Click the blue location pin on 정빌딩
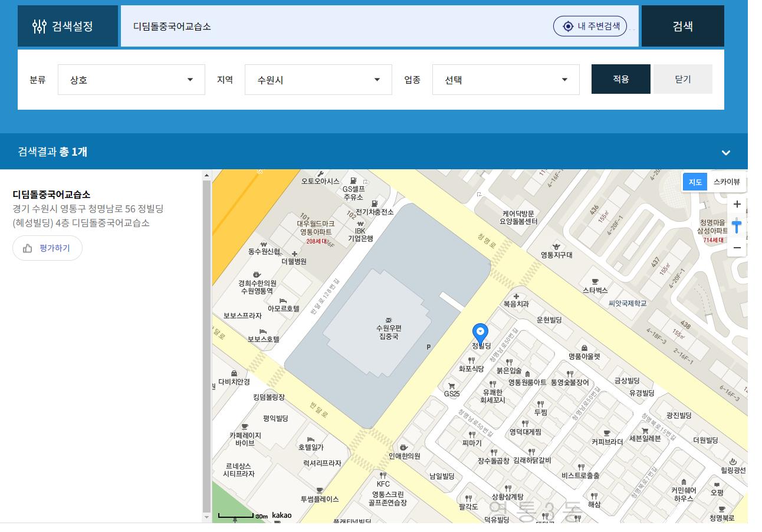Image resolution: width=762 pixels, height=532 pixels. pos(481,332)
